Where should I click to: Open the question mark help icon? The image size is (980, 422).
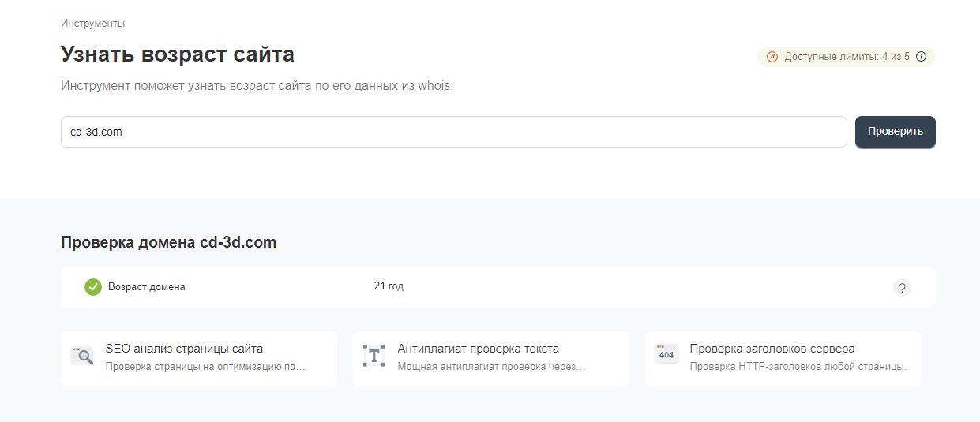tap(902, 287)
